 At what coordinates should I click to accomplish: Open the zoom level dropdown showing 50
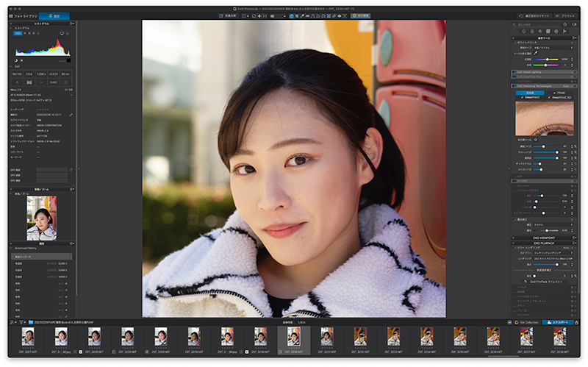coord(278,16)
